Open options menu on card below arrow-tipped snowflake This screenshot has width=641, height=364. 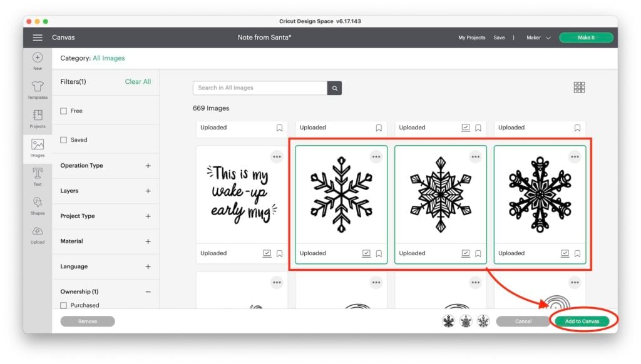pyautogui.click(x=376, y=283)
